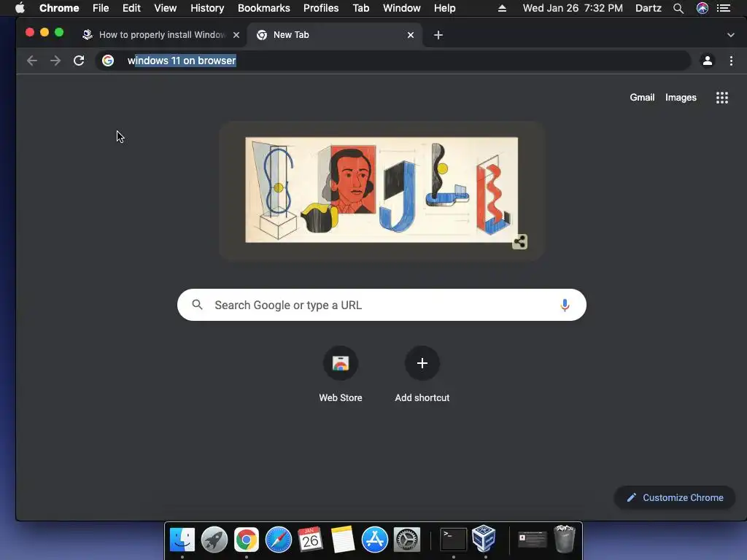Viewport: 747px width, 560px height.
Task: Click the minimized window thumbnail in Dock
Action: tap(532, 540)
